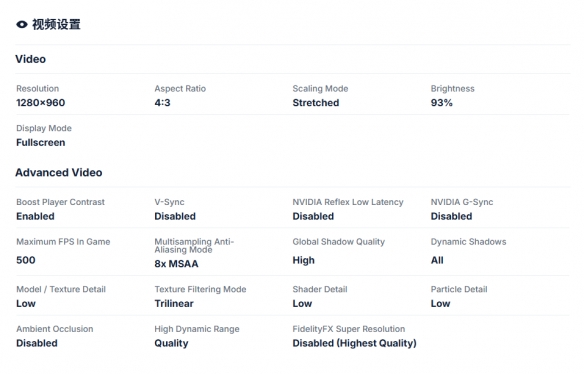Click the 4:3 aspect ratio value
The image size is (584, 374).
point(162,103)
